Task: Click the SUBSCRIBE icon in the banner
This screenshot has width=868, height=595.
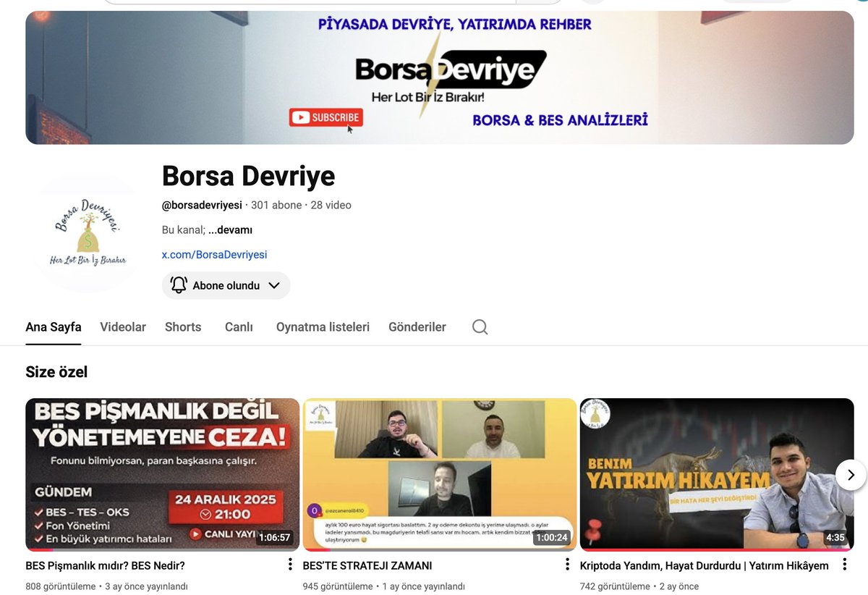Action: (x=325, y=117)
